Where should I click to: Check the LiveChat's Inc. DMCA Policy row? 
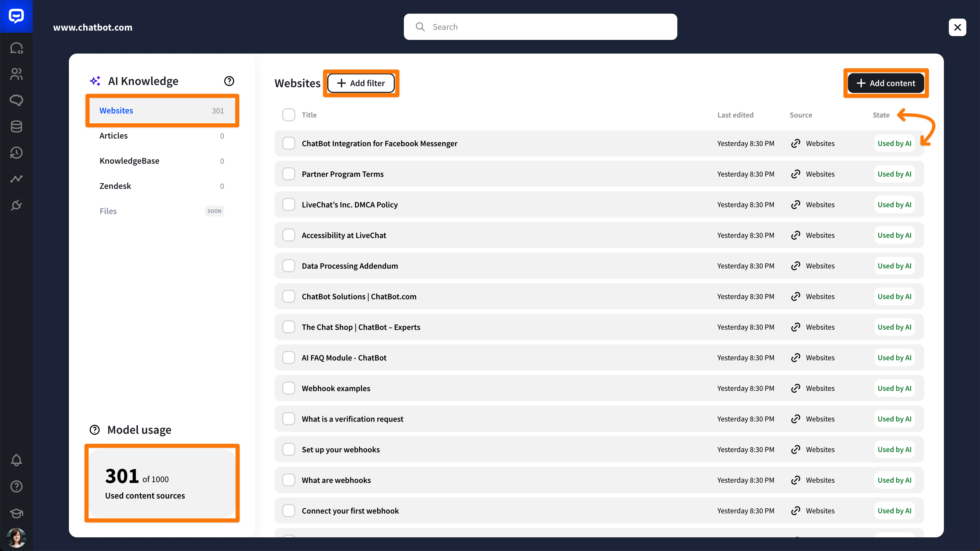click(x=289, y=205)
